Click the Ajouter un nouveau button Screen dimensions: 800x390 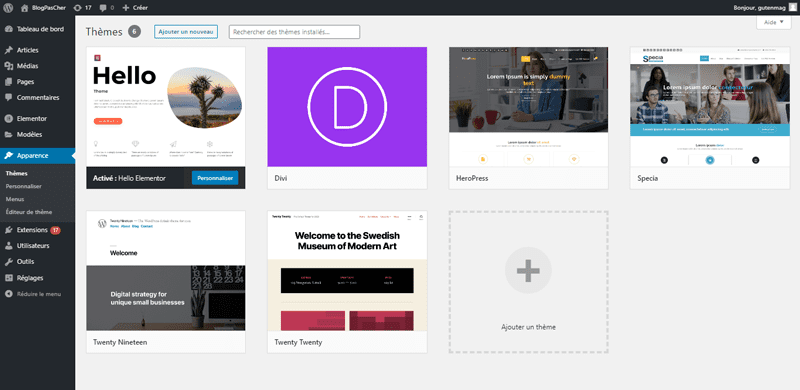click(186, 32)
